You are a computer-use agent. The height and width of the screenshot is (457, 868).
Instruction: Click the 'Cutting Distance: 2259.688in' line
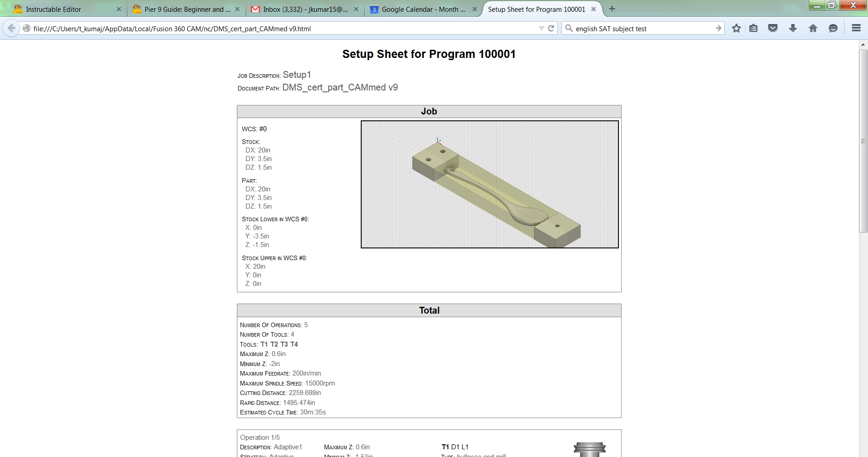[x=280, y=393]
